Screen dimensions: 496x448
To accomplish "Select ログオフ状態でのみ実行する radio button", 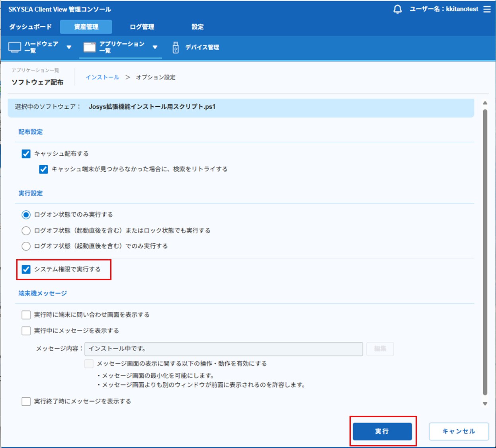I will click(26, 246).
